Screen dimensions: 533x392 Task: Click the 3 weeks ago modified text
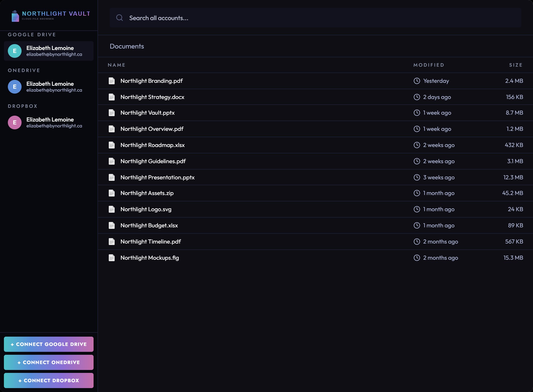click(x=439, y=177)
